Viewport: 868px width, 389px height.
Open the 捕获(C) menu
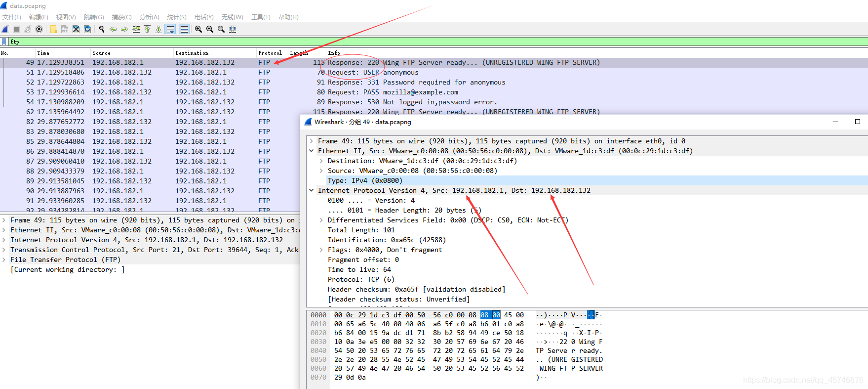click(122, 17)
